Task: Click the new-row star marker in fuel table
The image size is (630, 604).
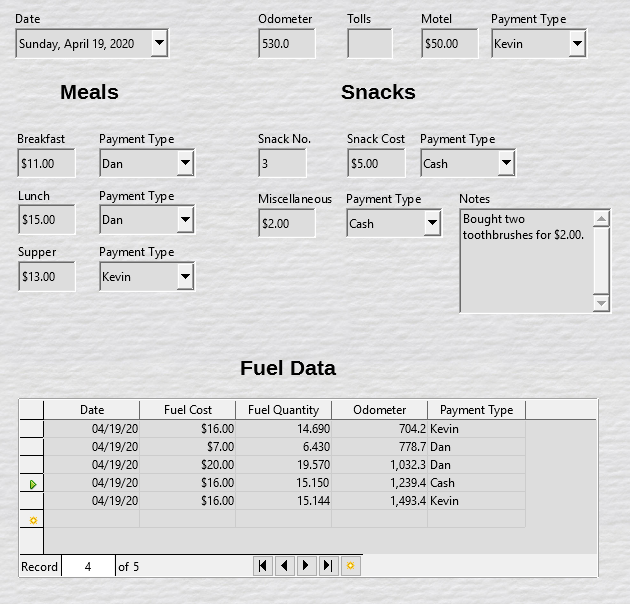Action: coord(33,520)
